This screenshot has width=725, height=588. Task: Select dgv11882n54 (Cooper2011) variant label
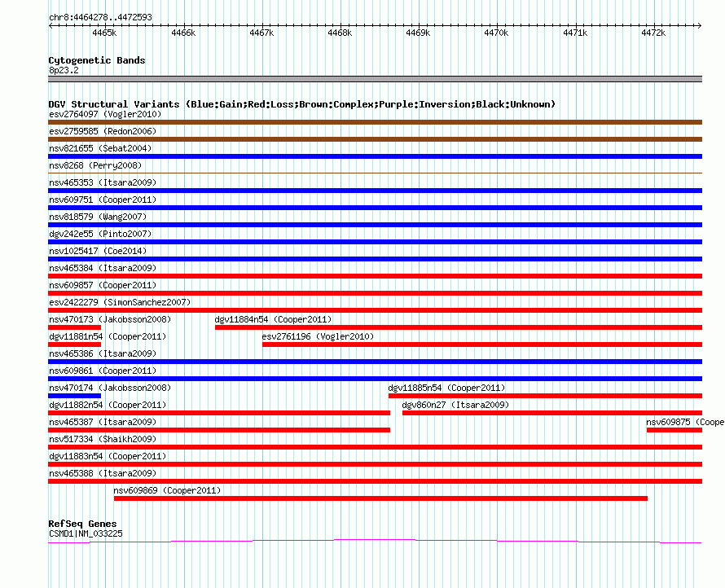click(108, 405)
